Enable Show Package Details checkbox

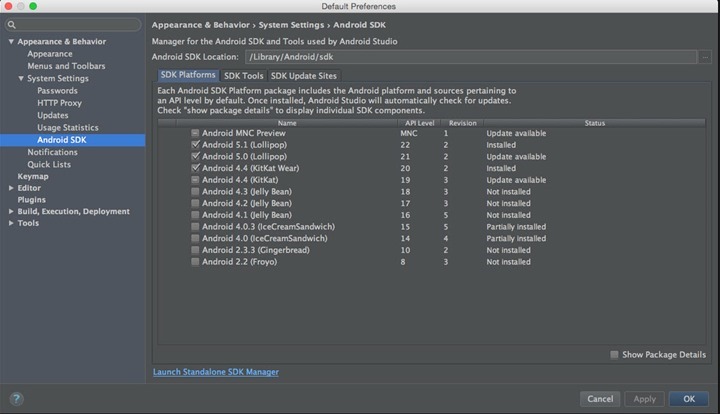(614, 355)
